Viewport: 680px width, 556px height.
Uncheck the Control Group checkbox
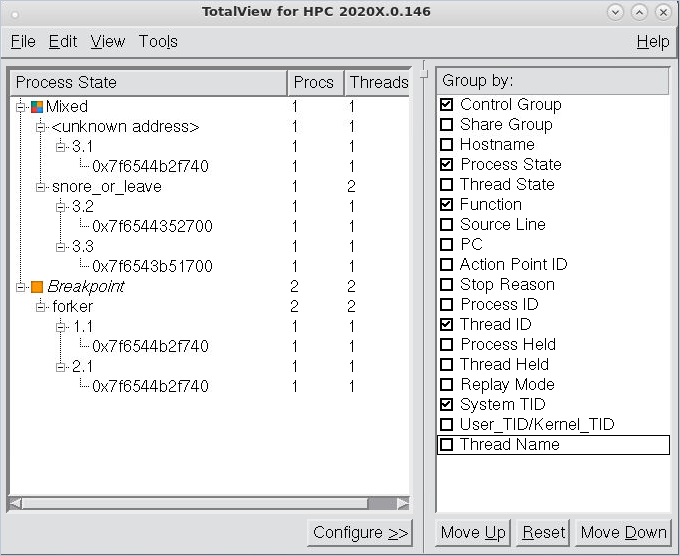(447, 105)
